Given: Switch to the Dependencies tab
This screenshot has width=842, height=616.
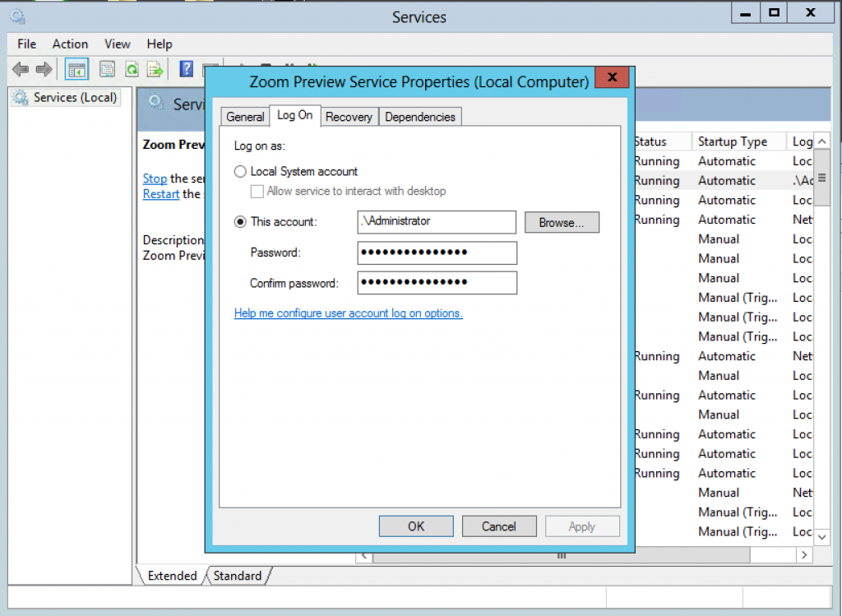Looking at the screenshot, I should pyautogui.click(x=420, y=117).
